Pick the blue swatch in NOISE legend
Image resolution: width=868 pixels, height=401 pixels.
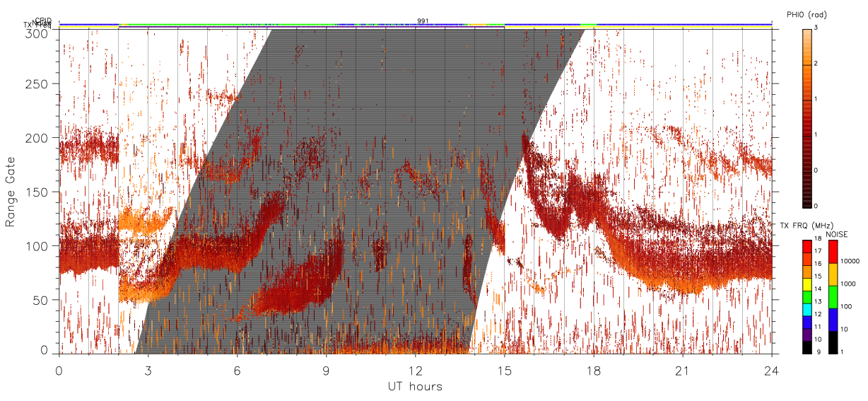pos(833,320)
